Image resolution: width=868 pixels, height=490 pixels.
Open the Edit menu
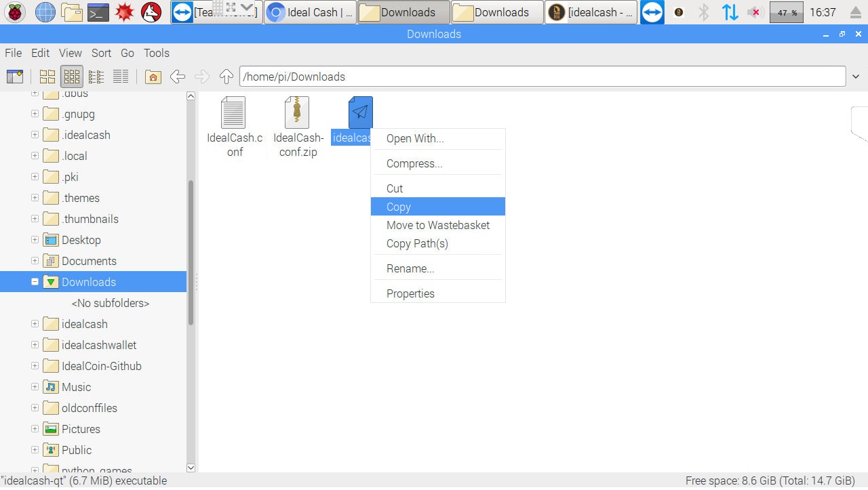click(x=41, y=53)
